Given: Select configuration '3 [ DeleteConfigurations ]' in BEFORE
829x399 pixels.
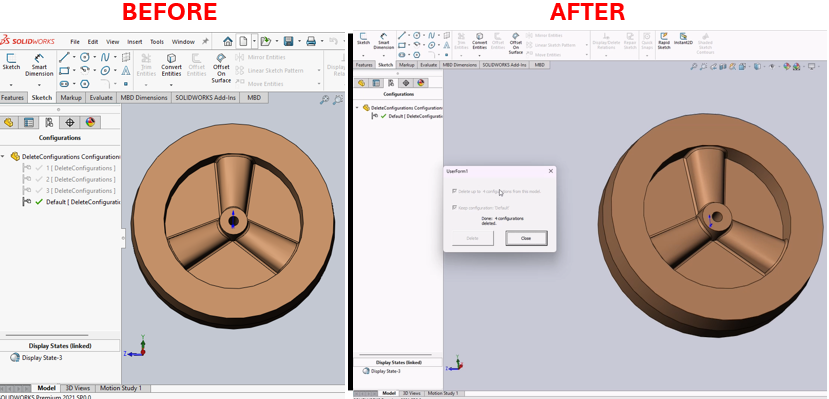Looking at the screenshot, I should tap(69, 191).
